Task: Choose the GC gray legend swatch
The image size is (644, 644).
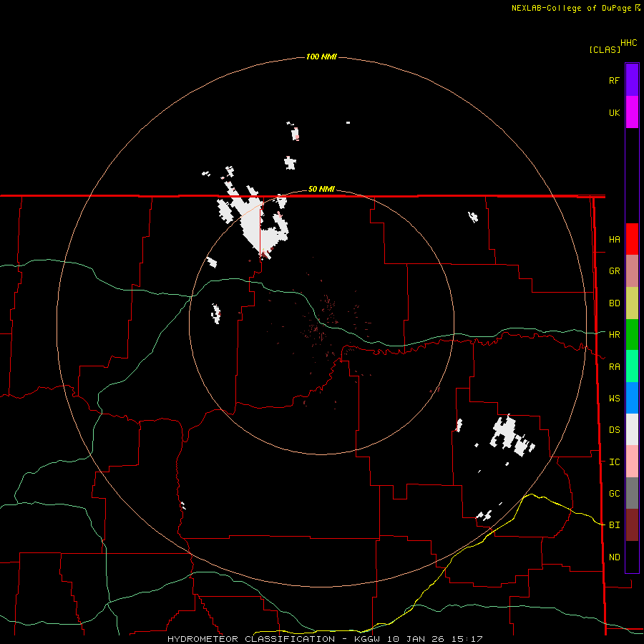Action: point(632,493)
